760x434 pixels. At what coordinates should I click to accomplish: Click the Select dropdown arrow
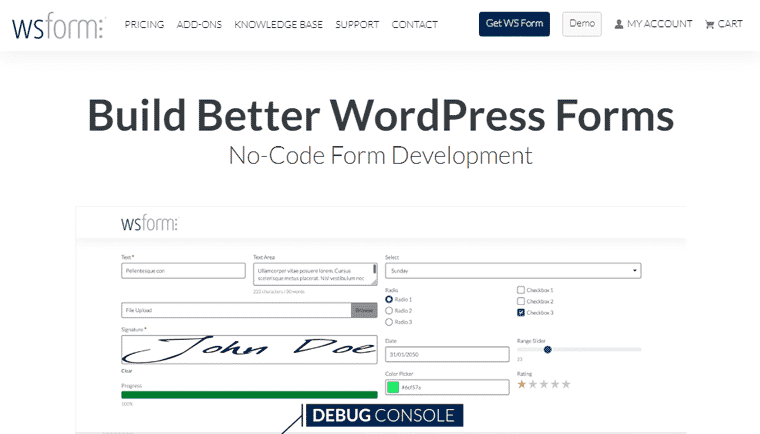[x=634, y=271]
